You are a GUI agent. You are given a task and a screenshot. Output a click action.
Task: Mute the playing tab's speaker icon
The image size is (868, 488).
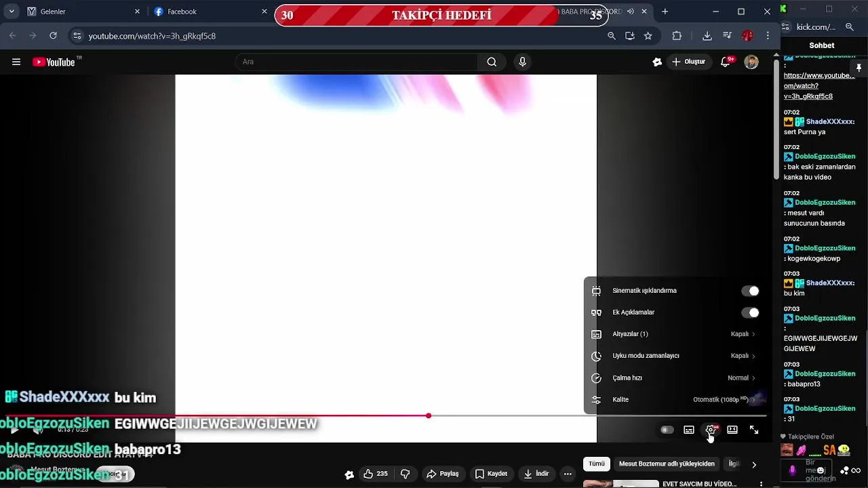(631, 12)
